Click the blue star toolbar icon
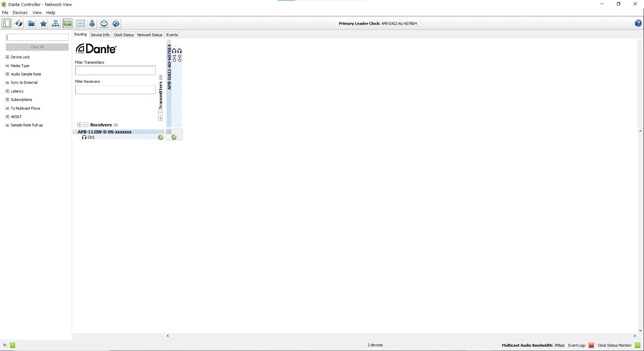 [x=43, y=23]
